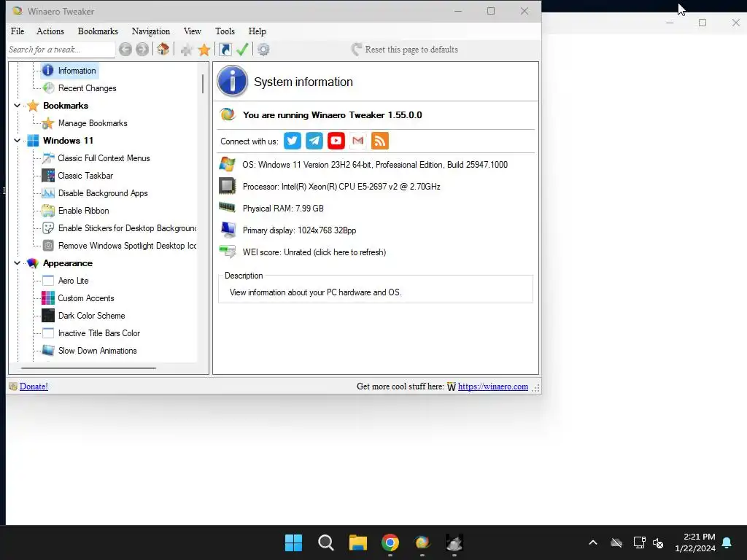This screenshot has width=747, height=560.
Task: Select Recent Changes tree item
Action: (x=88, y=88)
